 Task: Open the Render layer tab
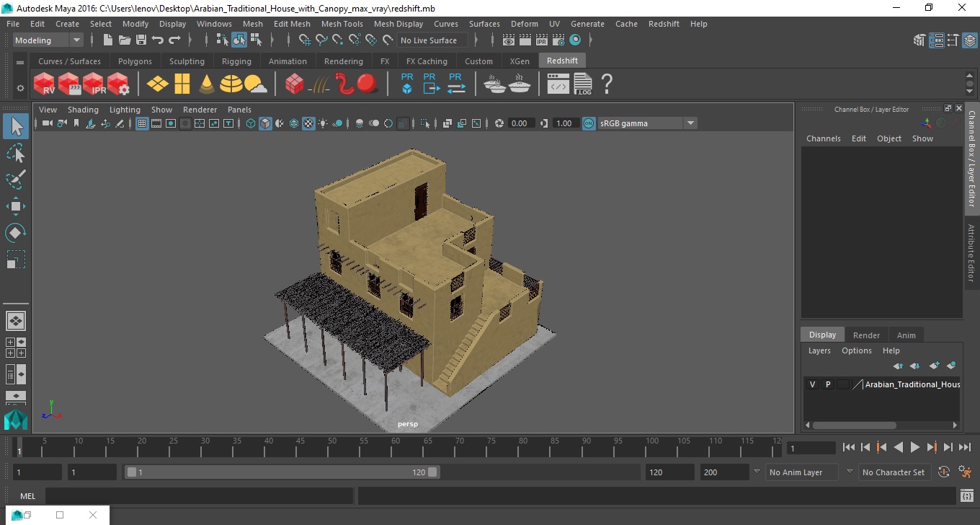[866, 335]
